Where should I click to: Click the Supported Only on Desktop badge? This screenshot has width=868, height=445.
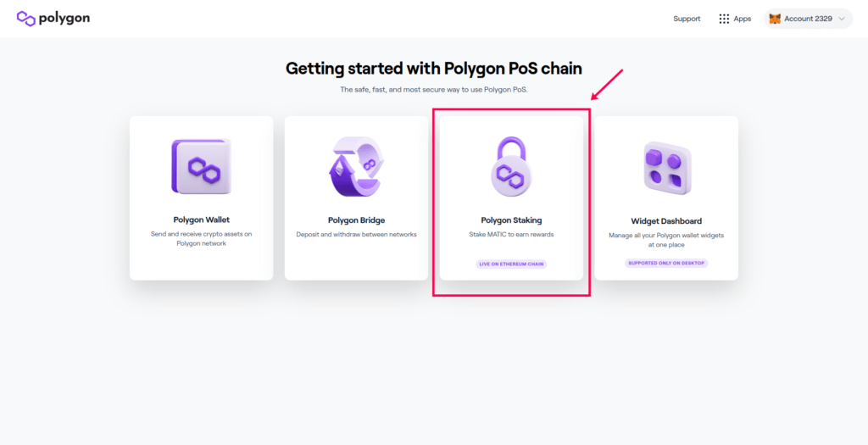[x=666, y=263]
